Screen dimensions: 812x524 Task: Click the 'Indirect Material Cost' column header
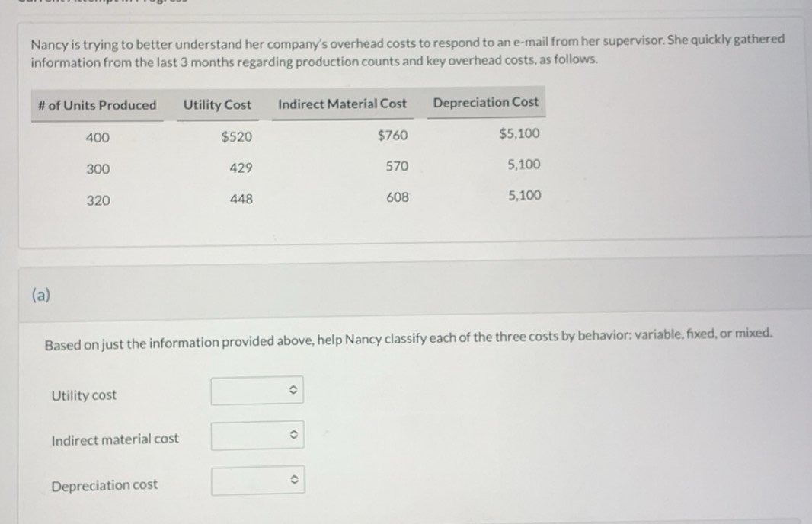pyautogui.click(x=342, y=104)
